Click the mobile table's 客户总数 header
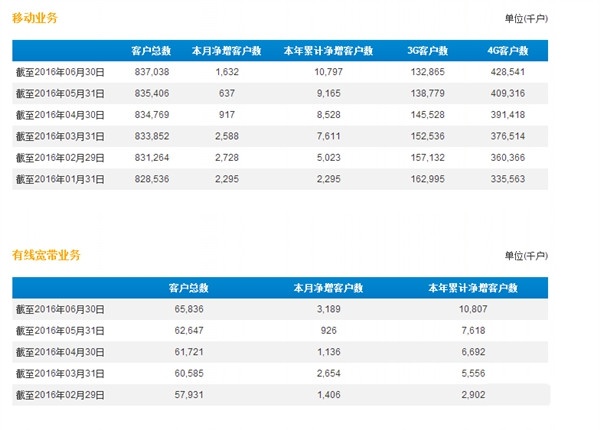Image resolution: width=600 pixels, height=430 pixels. (151, 51)
